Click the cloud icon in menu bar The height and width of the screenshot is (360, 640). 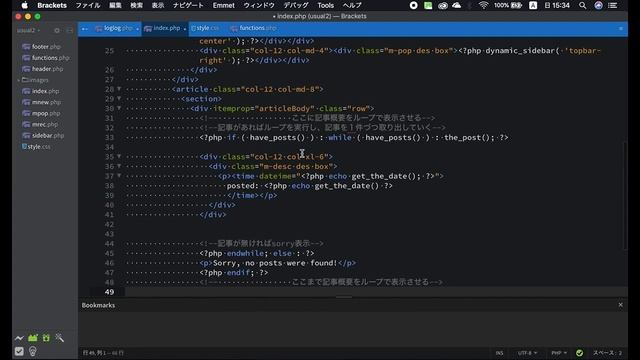coord(456,5)
